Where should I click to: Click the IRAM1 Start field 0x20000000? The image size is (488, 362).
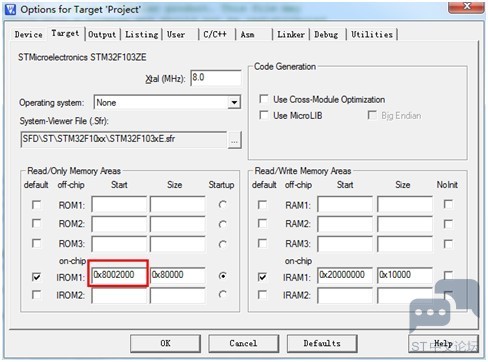[x=345, y=275]
